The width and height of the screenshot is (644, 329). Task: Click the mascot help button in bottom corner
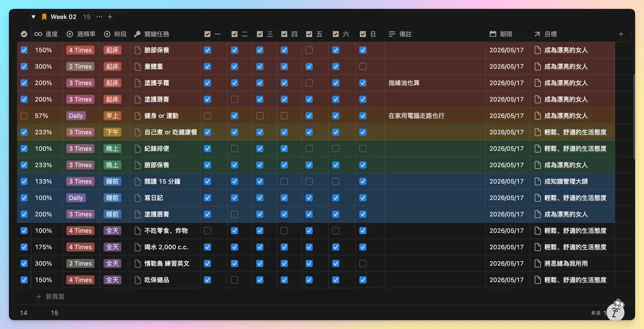[x=616, y=310]
